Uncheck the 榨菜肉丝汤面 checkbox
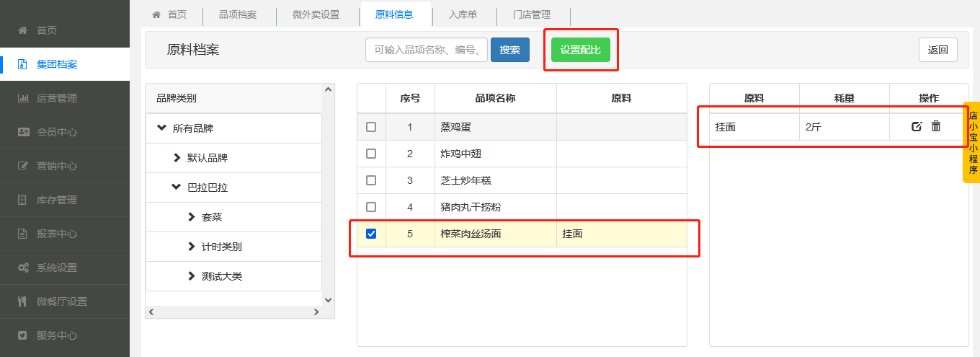 (x=371, y=234)
